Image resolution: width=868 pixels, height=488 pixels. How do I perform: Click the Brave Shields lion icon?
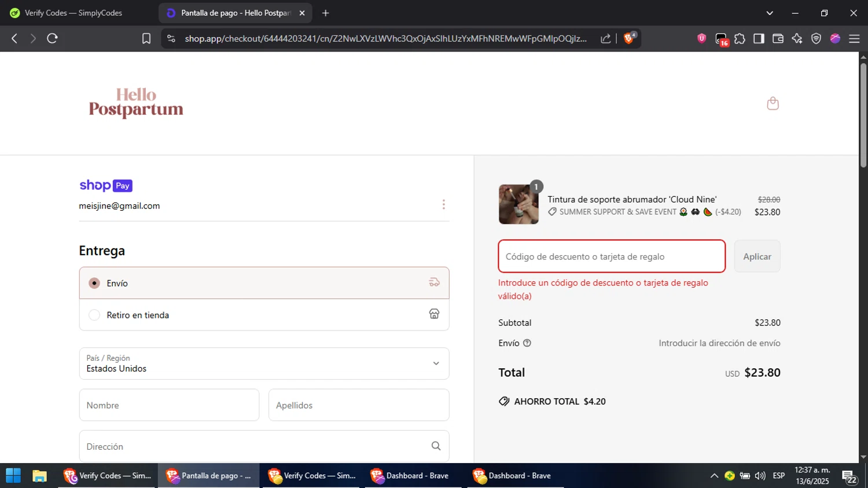(630, 38)
